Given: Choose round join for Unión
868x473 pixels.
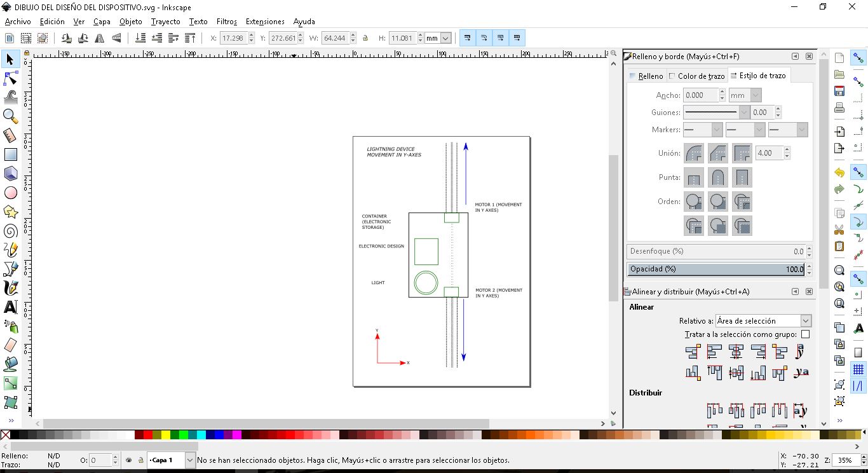Looking at the screenshot, I should click(x=693, y=153).
